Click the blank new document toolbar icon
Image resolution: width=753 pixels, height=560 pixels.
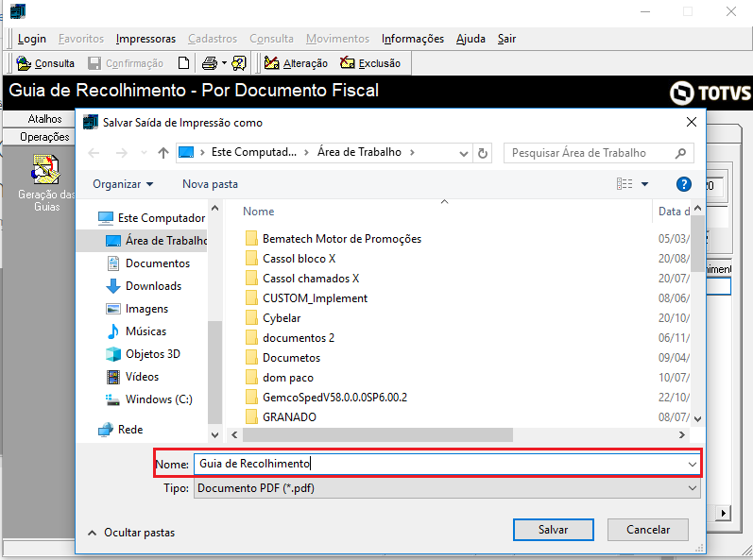(x=183, y=63)
